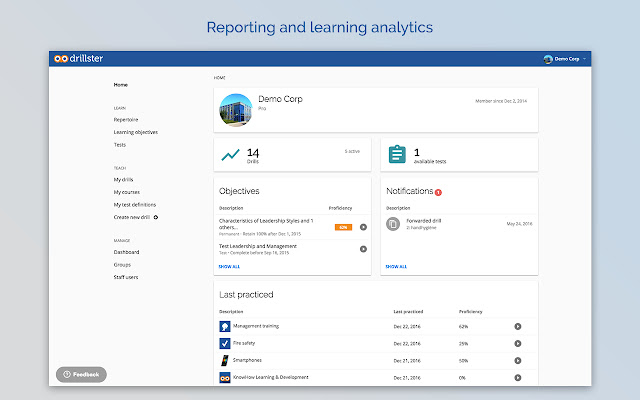Click the red notifications count badge
The width and height of the screenshot is (640, 400).
point(438,192)
